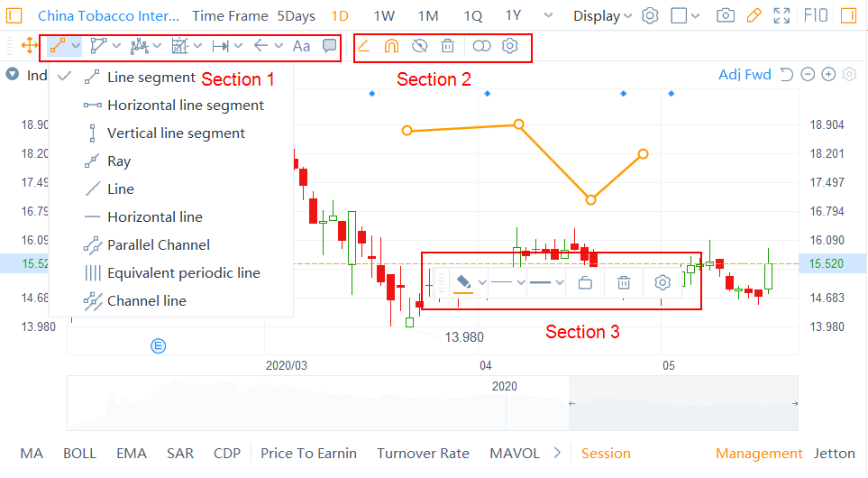Viewport: 868px width, 478px height.
Task: Choose Parallel Channel from the menu
Action: click(x=159, y=244)
